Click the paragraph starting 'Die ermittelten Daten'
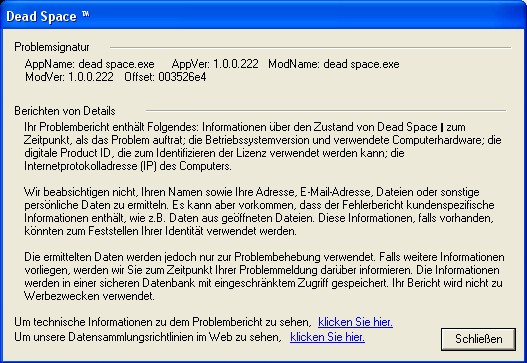 tap(264, 276)
